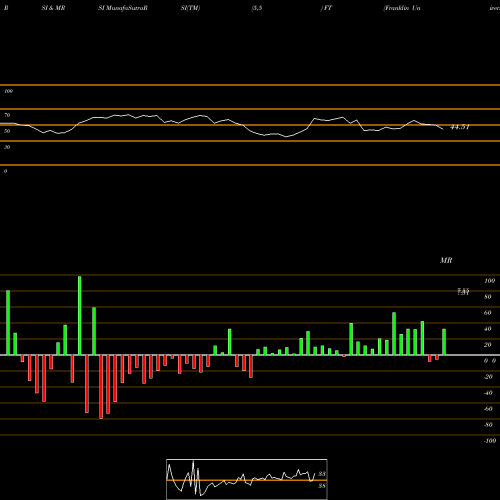Click the 50 level label on RSI axis
This screenshot has height=500, width=500.
click(7, 131)
